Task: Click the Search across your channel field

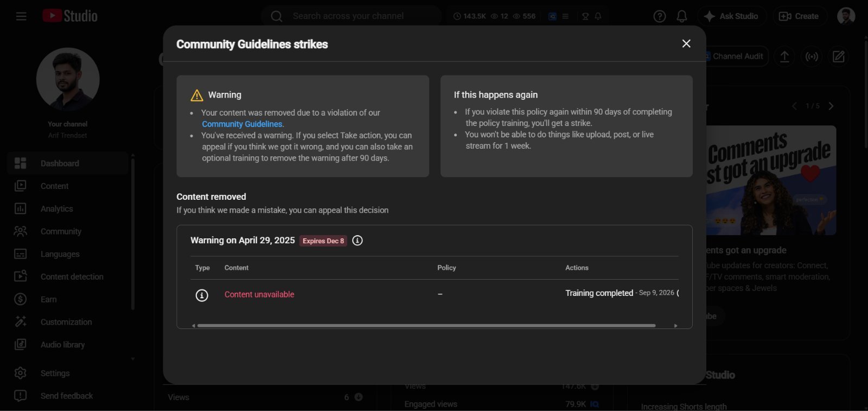Action: coord(352,16)
